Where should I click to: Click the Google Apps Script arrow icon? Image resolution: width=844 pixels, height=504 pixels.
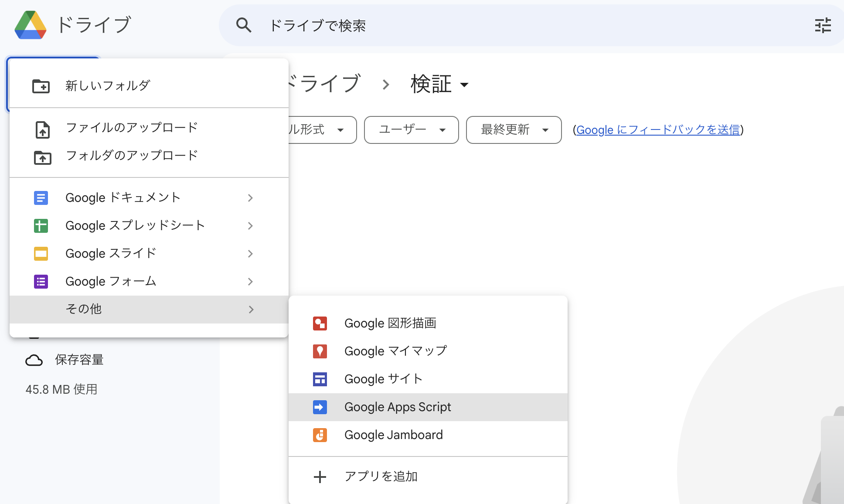click(320, 407)
